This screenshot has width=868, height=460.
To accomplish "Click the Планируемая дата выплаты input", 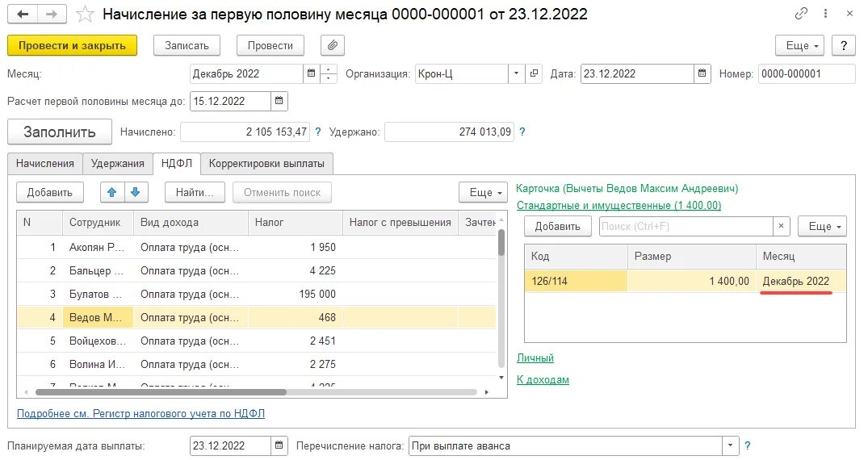I will (230, 445).
